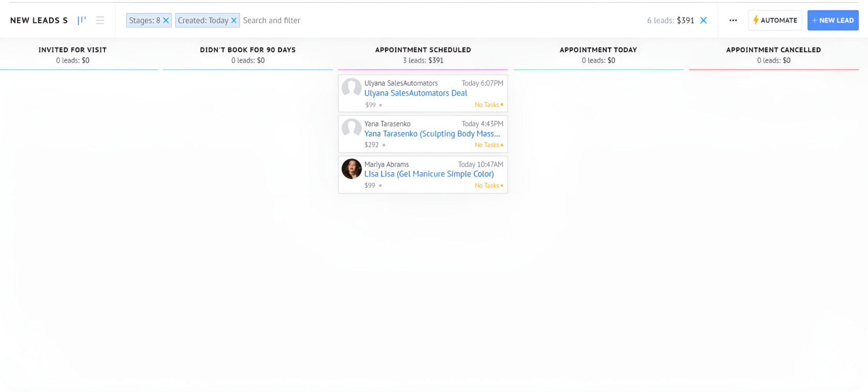Switch to list view icon

tap(100, 20)
